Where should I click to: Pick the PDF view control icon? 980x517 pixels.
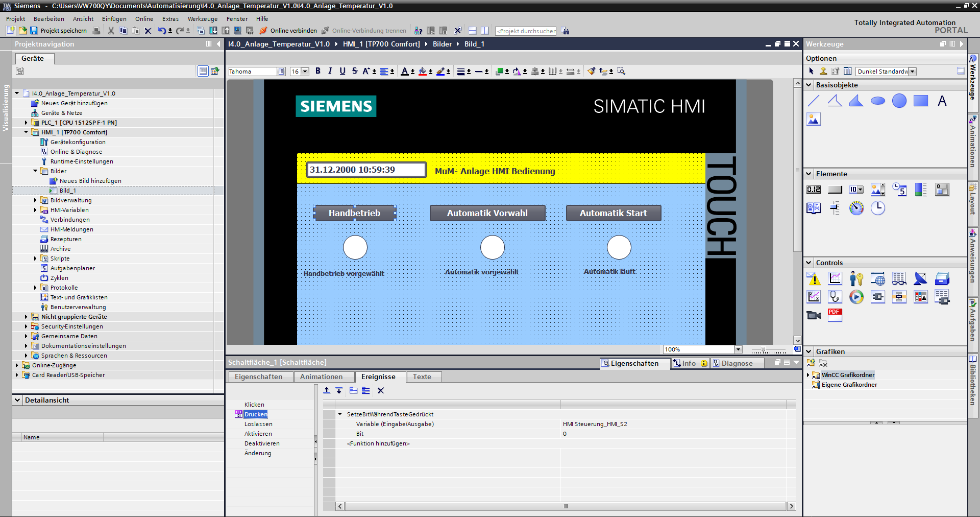tap(835, 315)
